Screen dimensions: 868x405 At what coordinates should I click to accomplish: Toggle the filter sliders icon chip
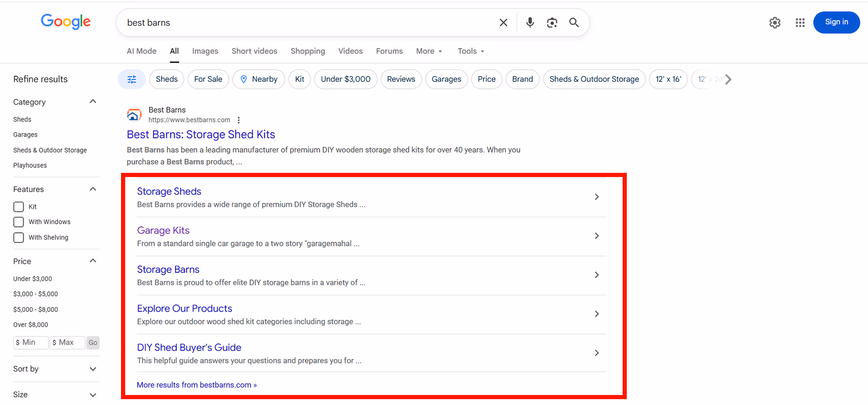point(132,79)
